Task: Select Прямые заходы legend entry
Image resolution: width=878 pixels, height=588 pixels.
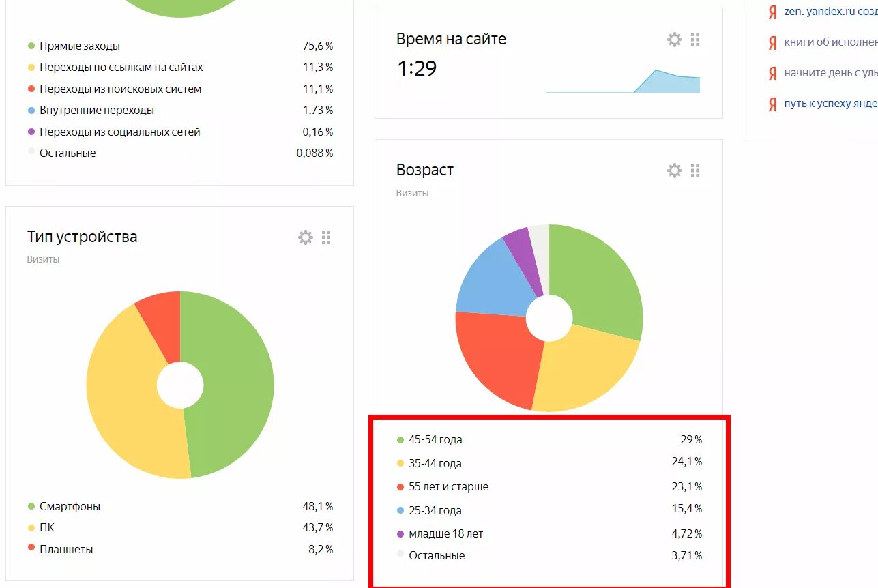Action: pyautogui.click(x=80, y=46)
